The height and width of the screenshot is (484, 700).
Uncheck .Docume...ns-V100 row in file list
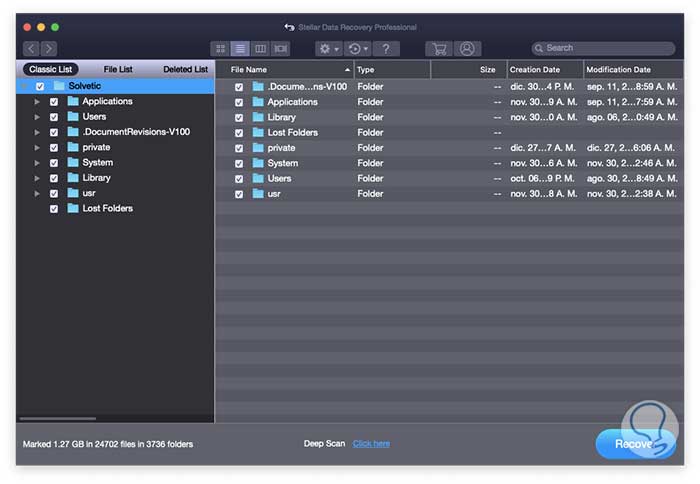(x=239, y=87)
